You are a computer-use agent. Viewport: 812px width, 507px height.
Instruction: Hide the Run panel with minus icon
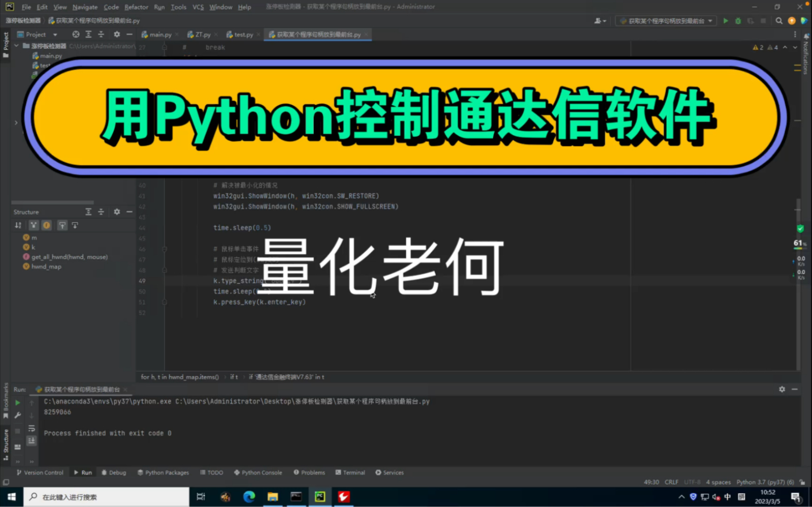point(795,389)
